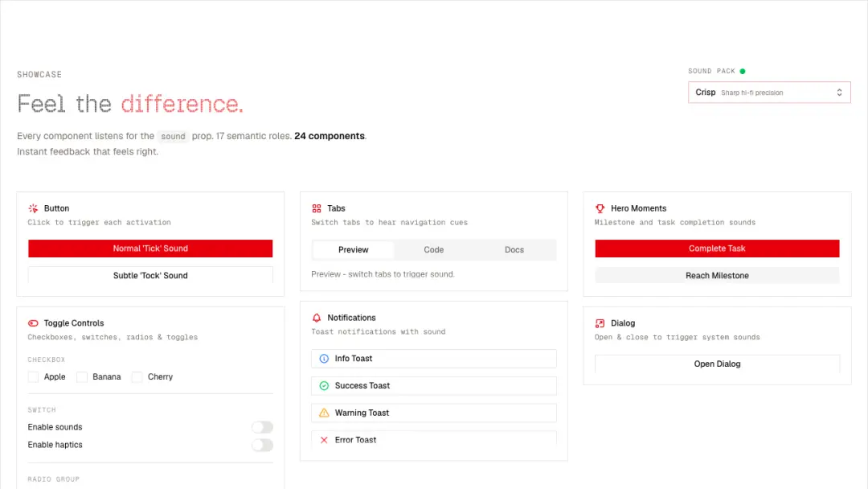This screenshot has height=489, width=868.
Task: Click the 'Sharp hi-fi precision' description text
Action: [751, 92]
